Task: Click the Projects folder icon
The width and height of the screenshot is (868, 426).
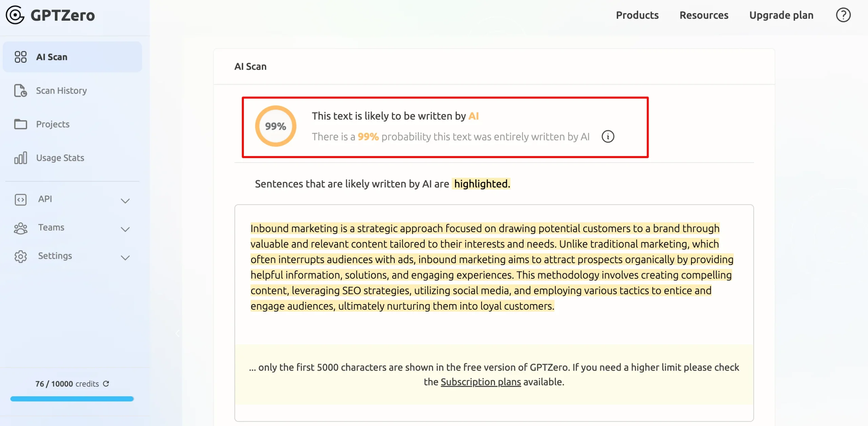Action: coord(21,124)
